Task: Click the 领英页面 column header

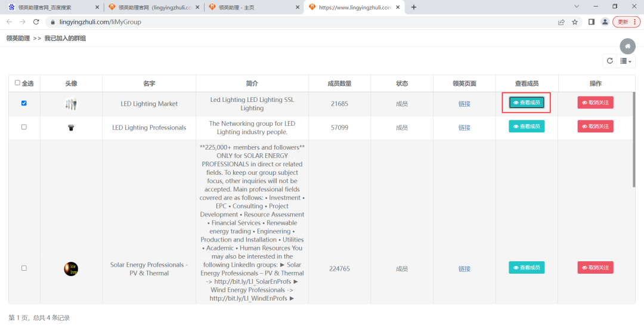Action: click(464, 83)
